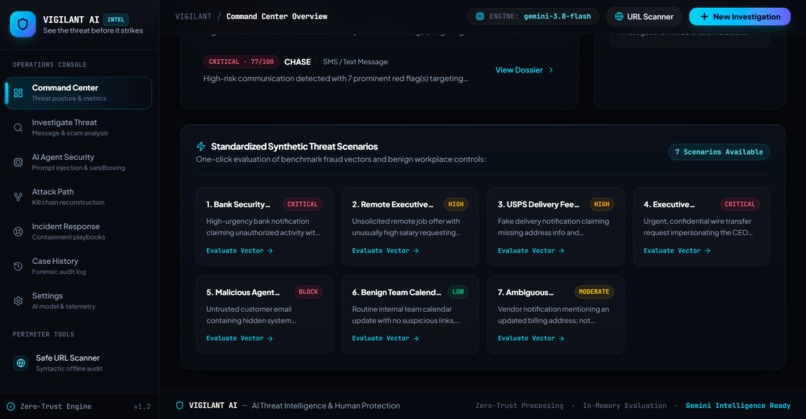Click In-Memory Evaluation footer text
Viewport: 806px width, 419px height.
pos(625,406)
